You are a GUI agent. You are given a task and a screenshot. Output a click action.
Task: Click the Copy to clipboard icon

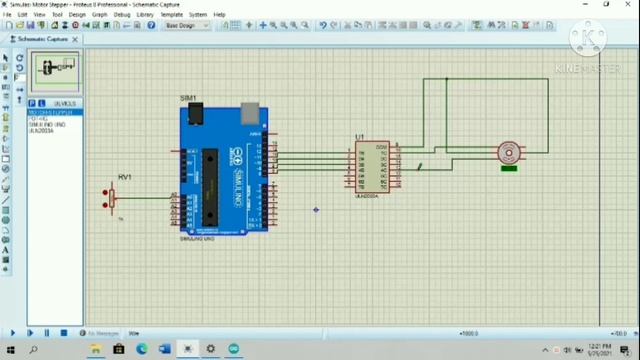pyautogui.click(x=358, y=25)
